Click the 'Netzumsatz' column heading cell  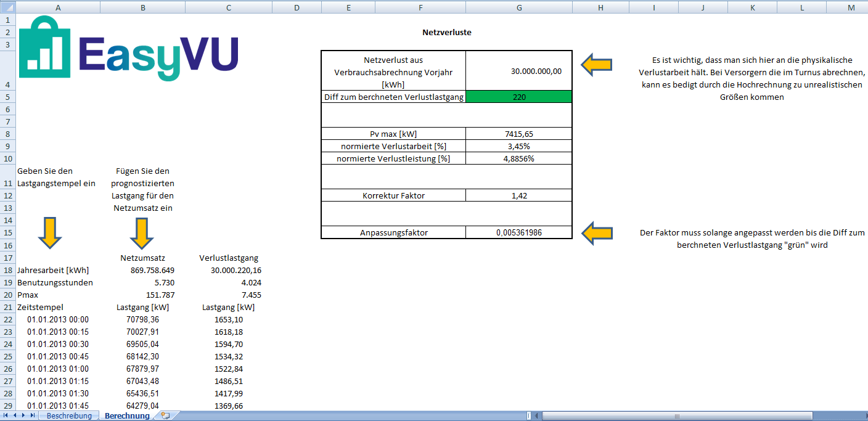pos(143,258)
